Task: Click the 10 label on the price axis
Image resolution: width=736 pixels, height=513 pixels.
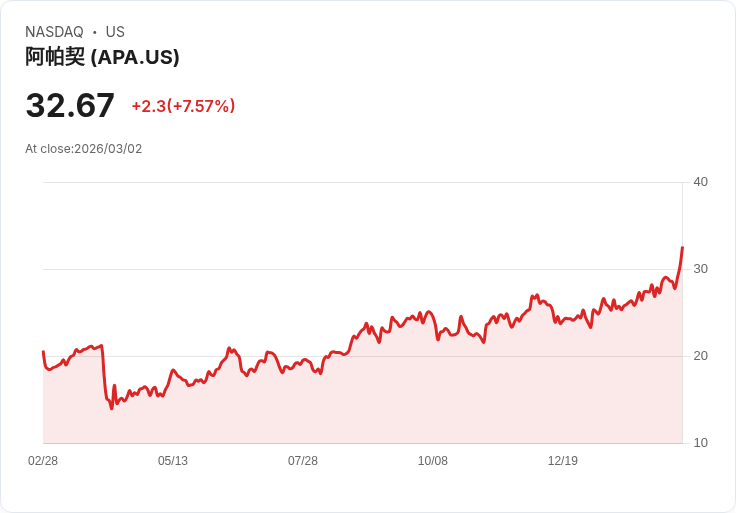Action: (x=700, y=443)
